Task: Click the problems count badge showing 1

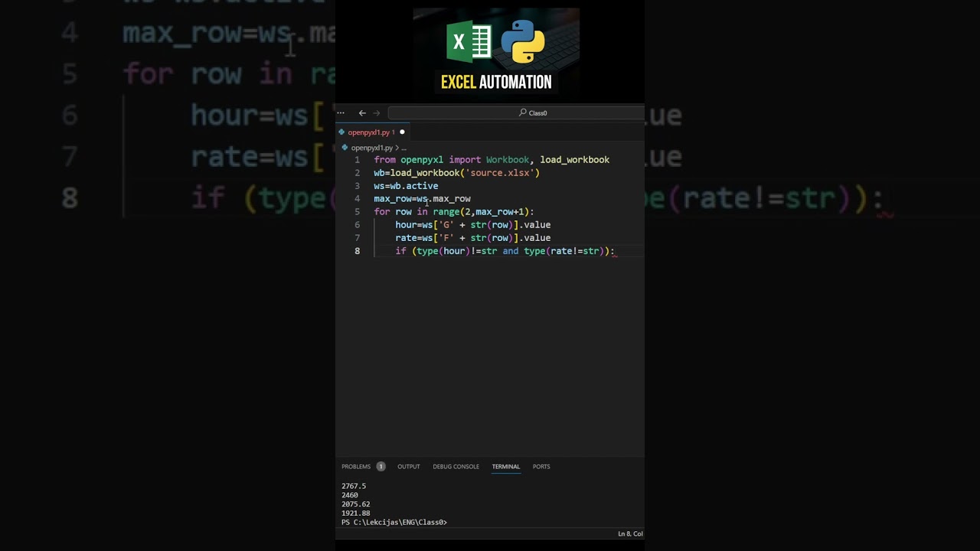Action: point(381,466)
